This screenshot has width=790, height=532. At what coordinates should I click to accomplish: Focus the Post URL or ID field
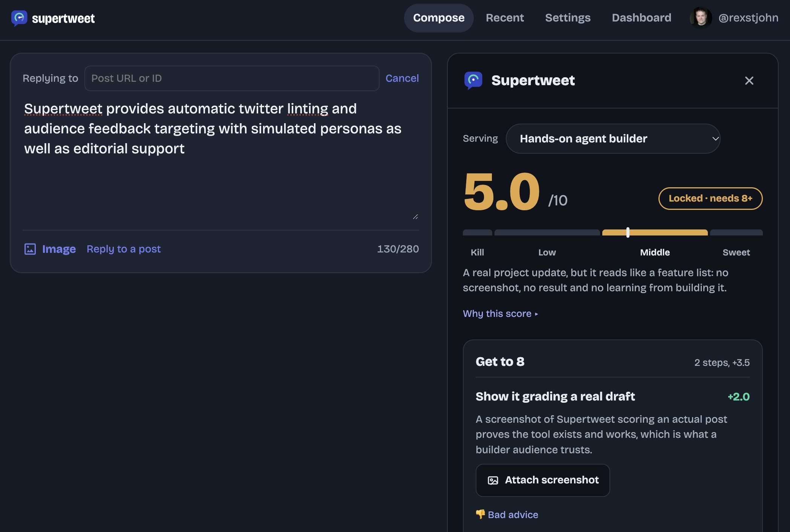point(232,78)
